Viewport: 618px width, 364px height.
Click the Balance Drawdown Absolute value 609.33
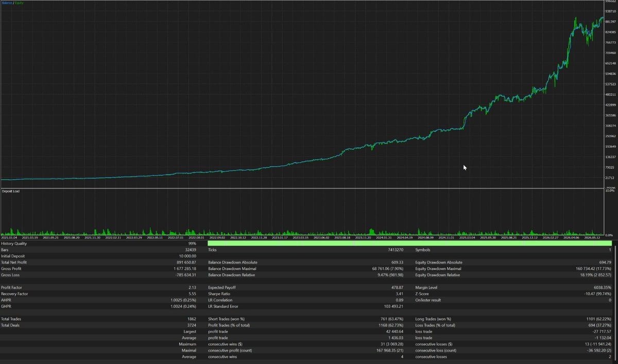(397, 262)
